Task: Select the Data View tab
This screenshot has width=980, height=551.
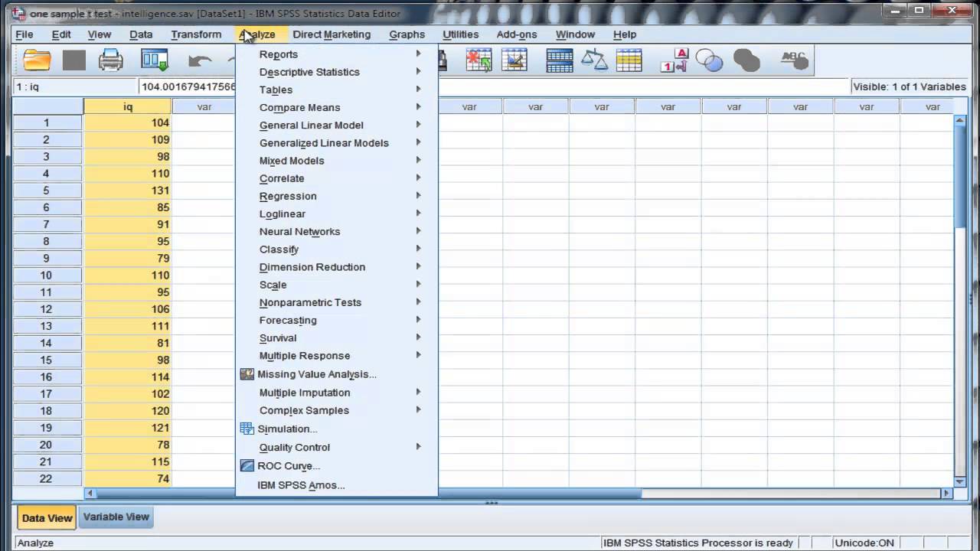Action: pyautogui.click(x=47, y=518)
